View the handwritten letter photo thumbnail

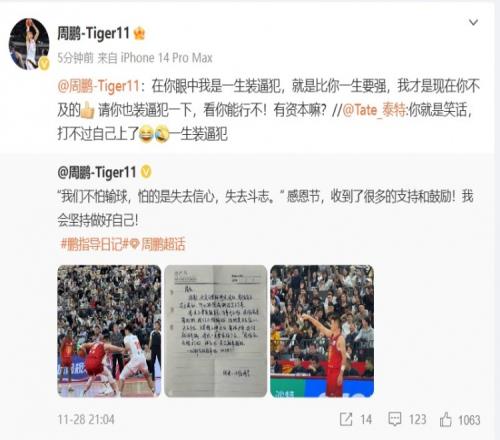pos(216,331)
